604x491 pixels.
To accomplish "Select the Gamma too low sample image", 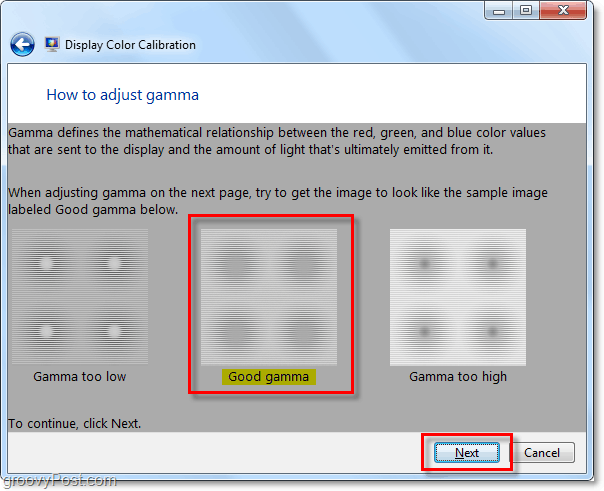I will pos(80,297).
